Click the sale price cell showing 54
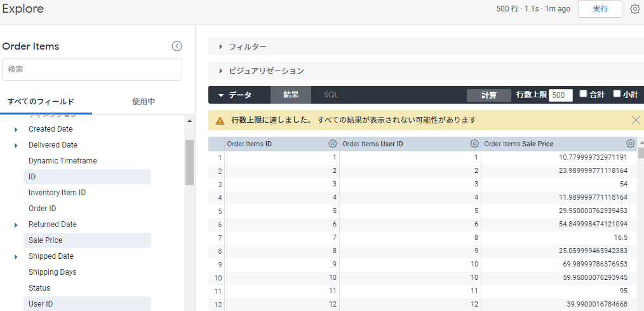644x311 pixels. click(560, 184)
